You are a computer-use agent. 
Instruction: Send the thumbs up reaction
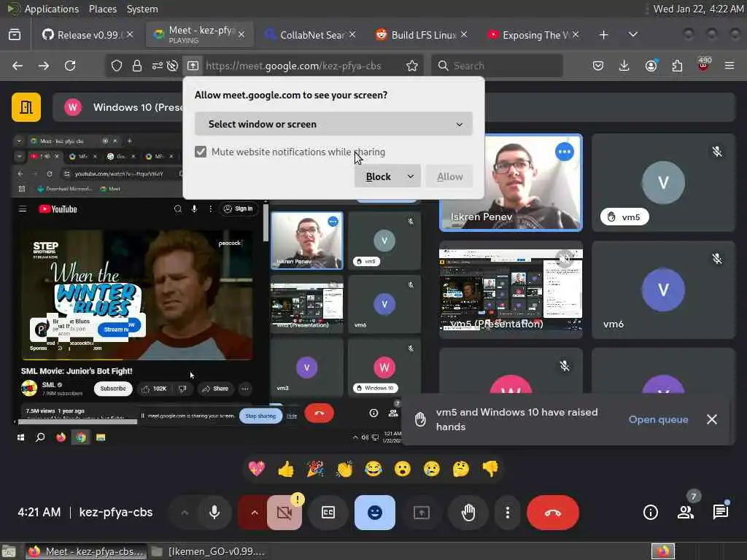[286, 469]
